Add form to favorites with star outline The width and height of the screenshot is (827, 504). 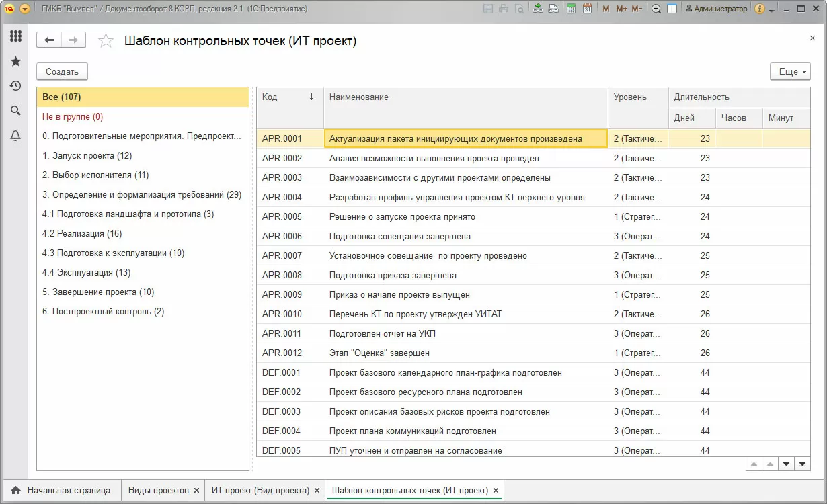tap(106, 41)
